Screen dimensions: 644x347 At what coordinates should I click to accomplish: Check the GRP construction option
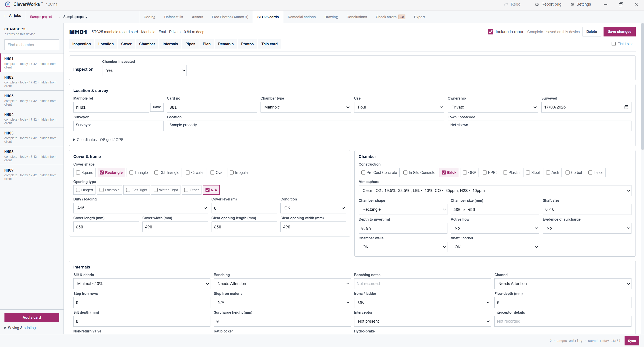pyautogui.click(x=465, y=172)
